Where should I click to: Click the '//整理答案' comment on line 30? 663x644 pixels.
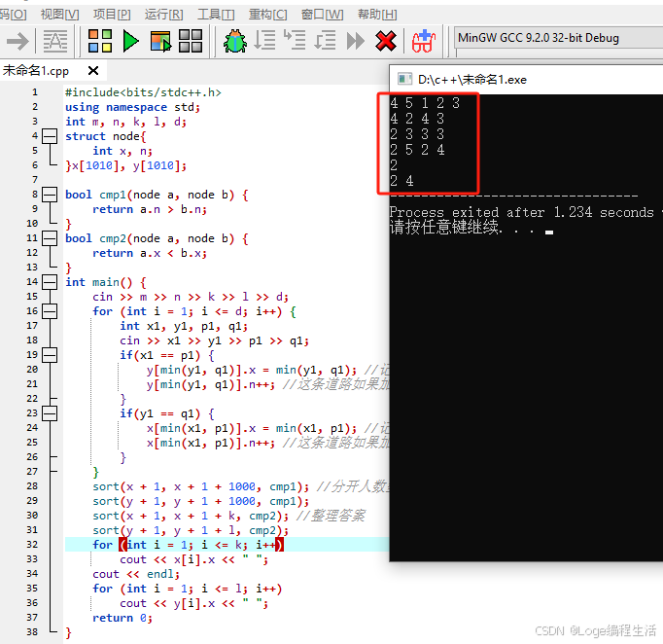pos(331,516)
